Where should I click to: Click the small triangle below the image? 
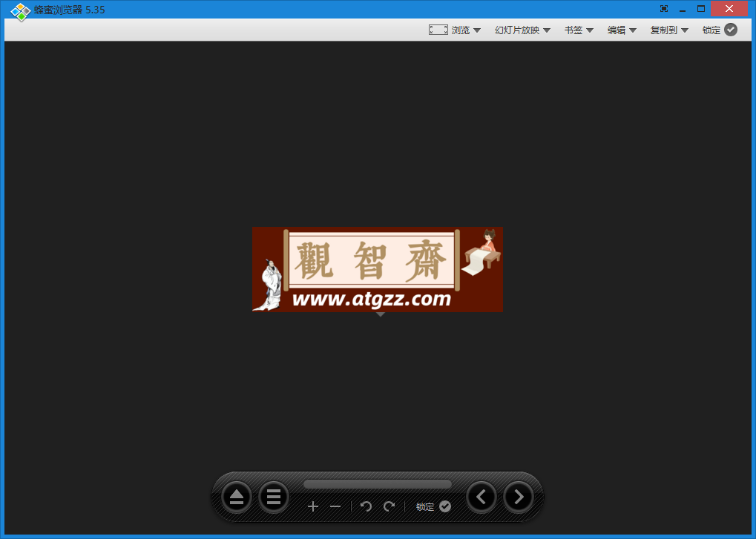coord(381,314)
